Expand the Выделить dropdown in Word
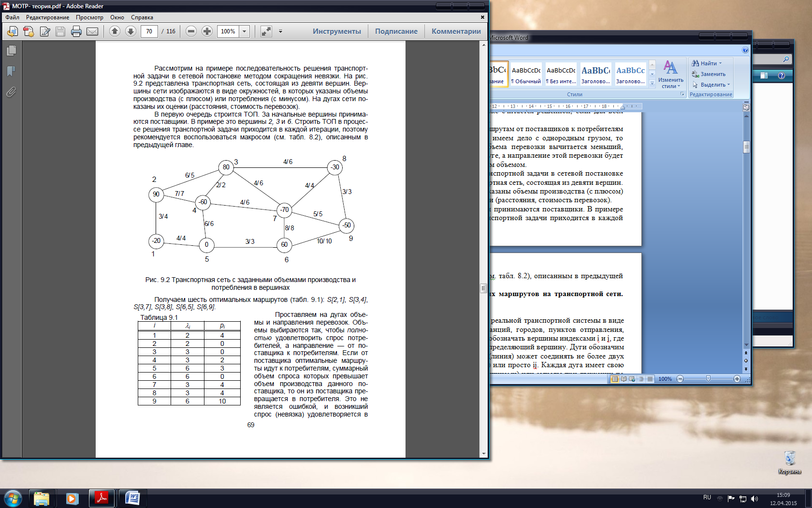 (729, 85)
